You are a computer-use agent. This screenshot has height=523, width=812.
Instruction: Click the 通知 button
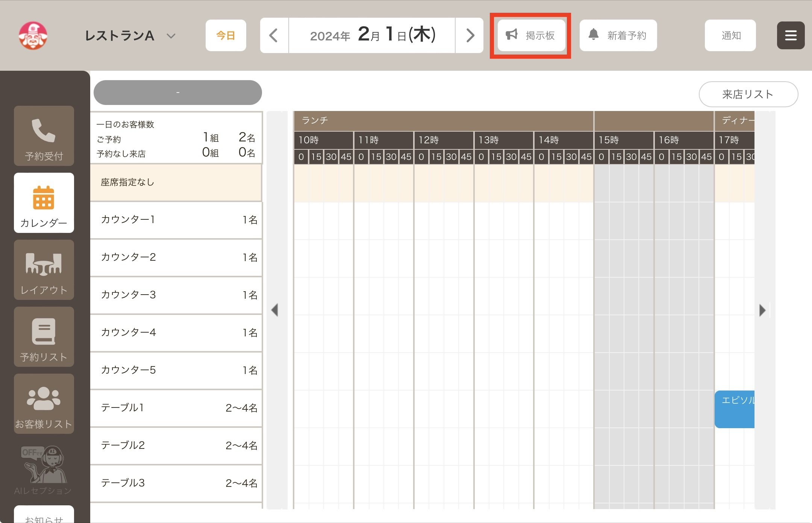click(x=730, y=35)
